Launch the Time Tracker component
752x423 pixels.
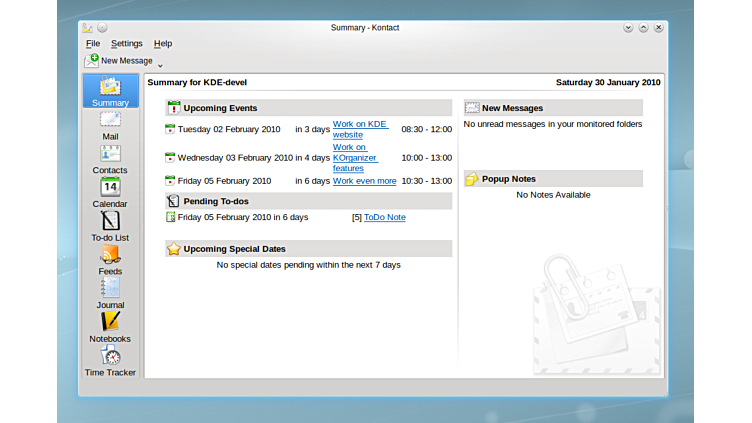point(110,361)
